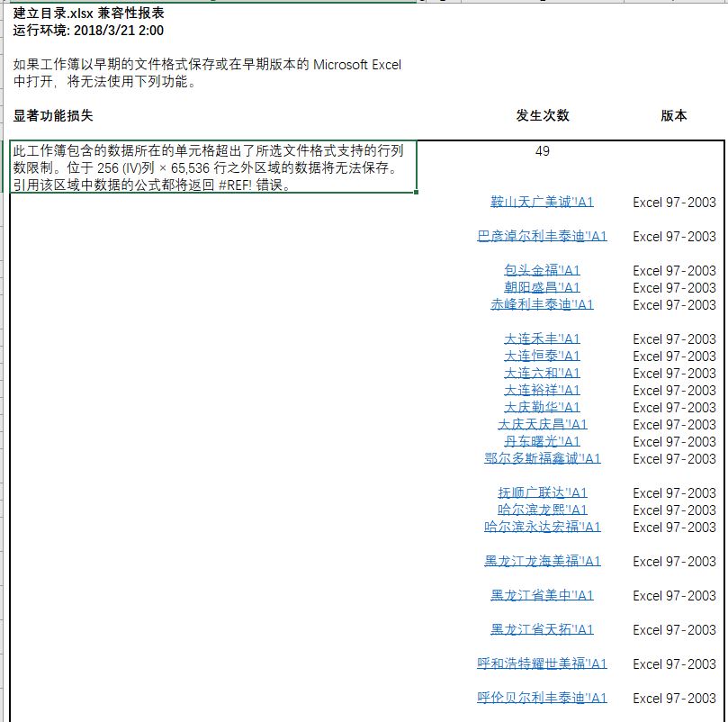Open the 大庆天庆昌'!A1 hyperlink
728x722 pixels.
[542, 424]
